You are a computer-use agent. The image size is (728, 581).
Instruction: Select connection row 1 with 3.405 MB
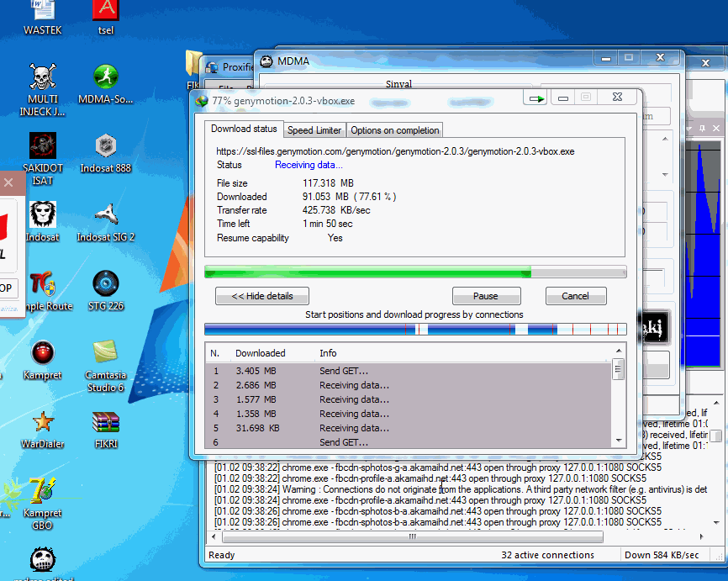(409, 371)
